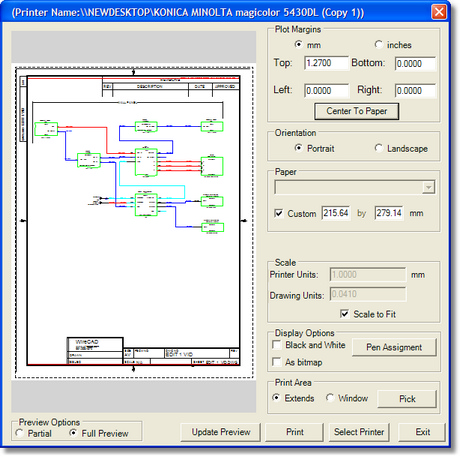Image resolution: width=460 pixels, height=457 pixels.
Task: Choose Portrait orientation
Action: [x=299, y=148]
